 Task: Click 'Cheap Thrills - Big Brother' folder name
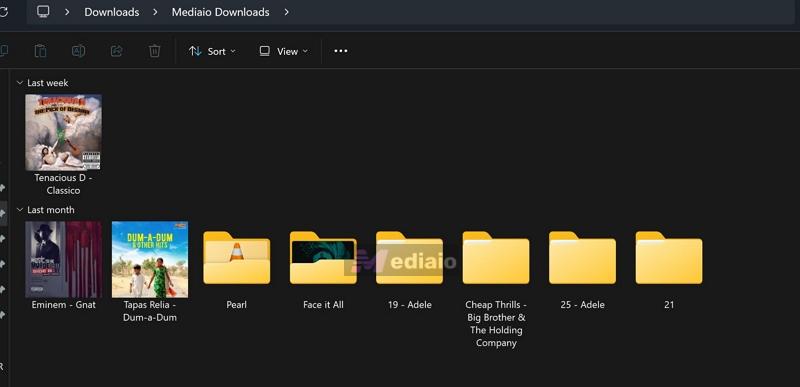pyautogui.click(x=496, y=324)
